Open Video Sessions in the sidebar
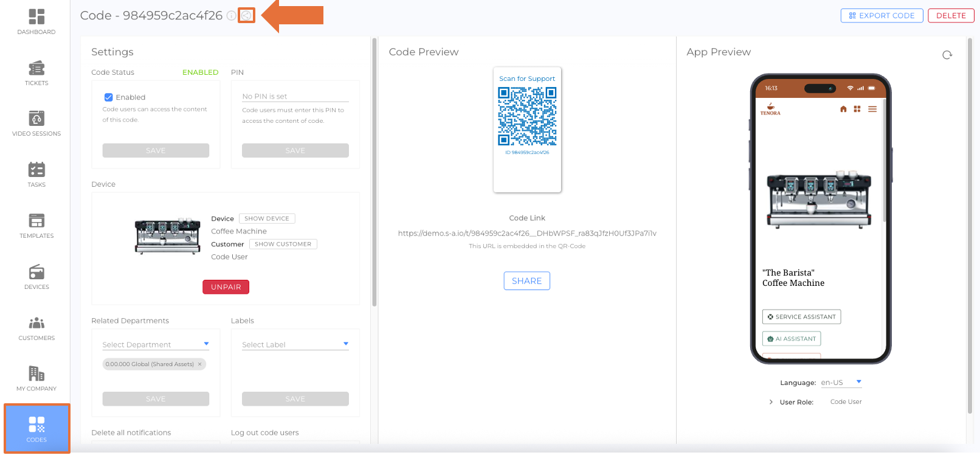The width and height of the screenshot is (980, 458). tap(36, 123)
